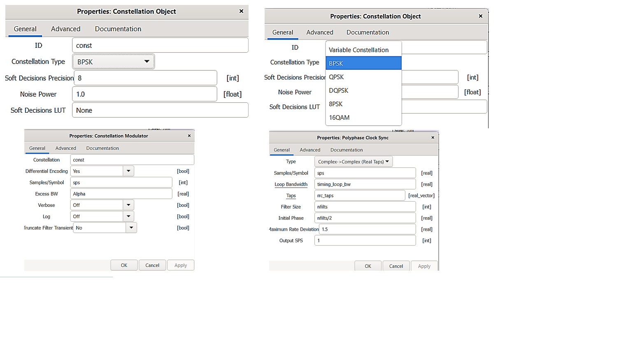Click Excess BW field containing Alpha
Screen dimensions: 635x364
click(x=121, y=194)
